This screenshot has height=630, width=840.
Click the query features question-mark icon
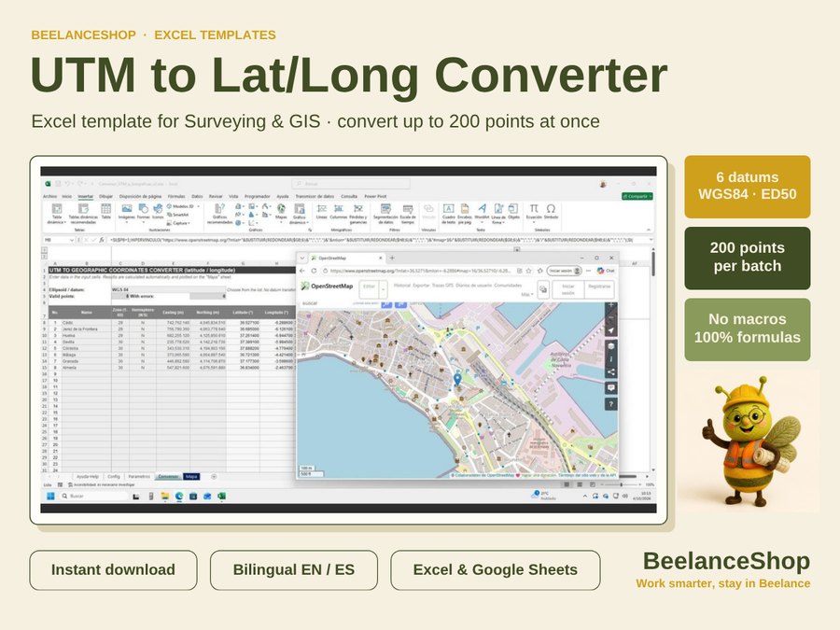(x=610, y=404)
